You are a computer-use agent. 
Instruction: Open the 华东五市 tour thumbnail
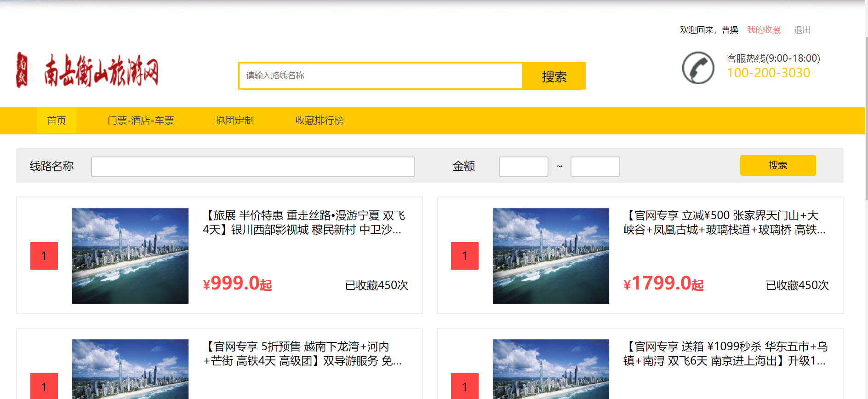point(551,369)
